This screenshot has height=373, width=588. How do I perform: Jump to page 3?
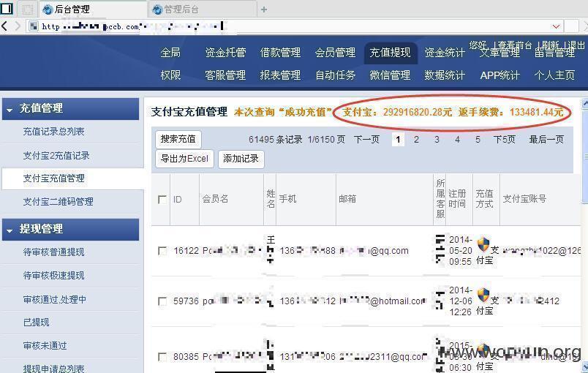click(437, 140)
